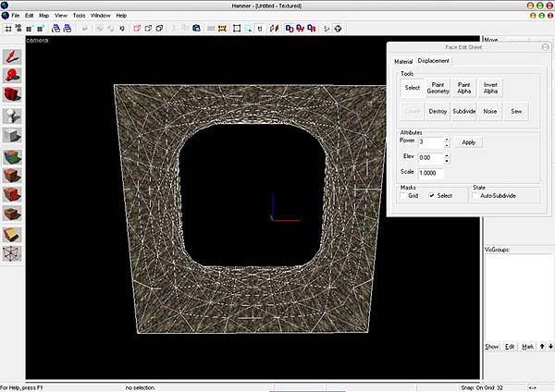This screenshot has height=392, width=555.
Task: Enable the Grid mask checkbox
Action: coord(403,196)
